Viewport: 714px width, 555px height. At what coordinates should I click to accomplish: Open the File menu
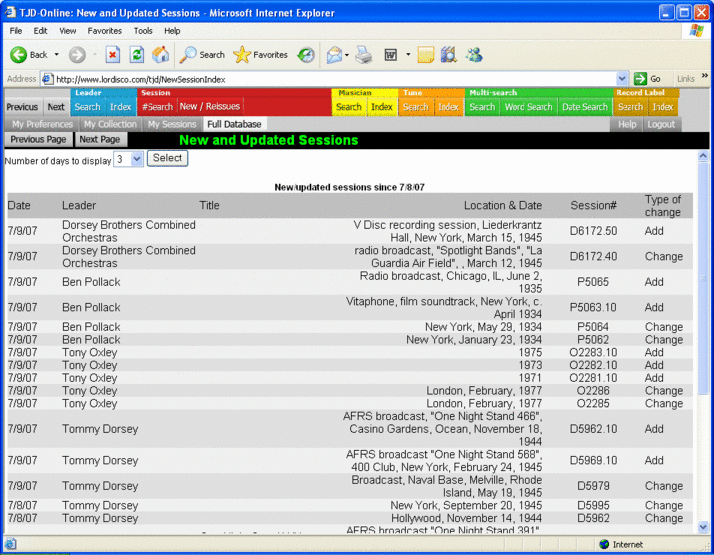click(15, 31)
